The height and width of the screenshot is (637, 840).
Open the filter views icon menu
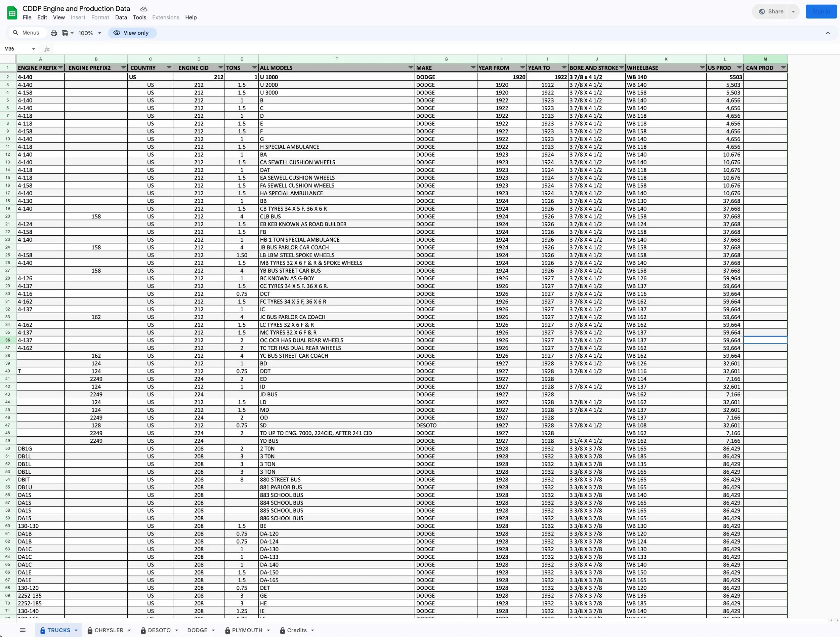[x=67, y=33]
